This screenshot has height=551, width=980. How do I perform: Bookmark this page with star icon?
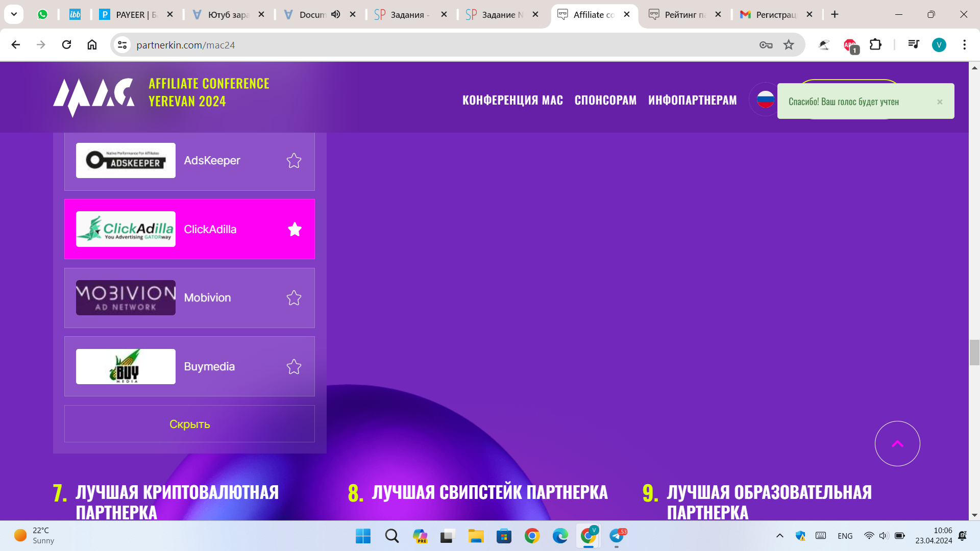pyautogui.click(x=789, y=45)
